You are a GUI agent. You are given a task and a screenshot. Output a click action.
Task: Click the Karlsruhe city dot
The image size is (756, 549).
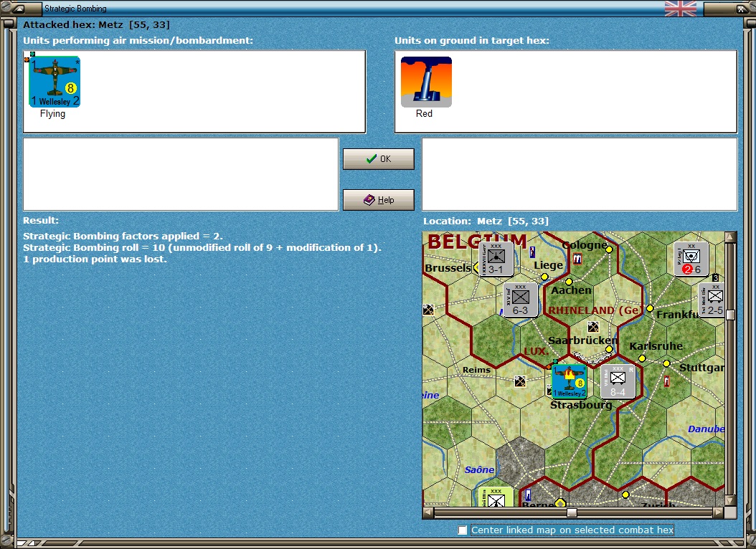[x=642, y=358]
